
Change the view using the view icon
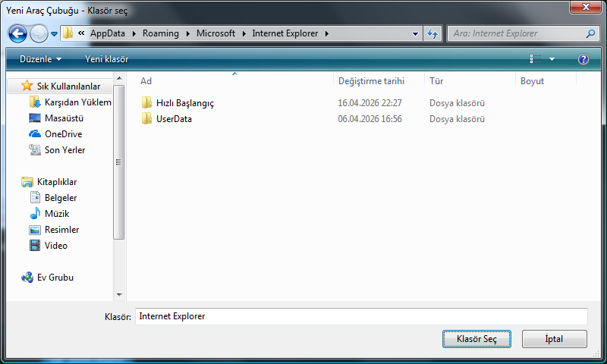(x=536, y=59)
